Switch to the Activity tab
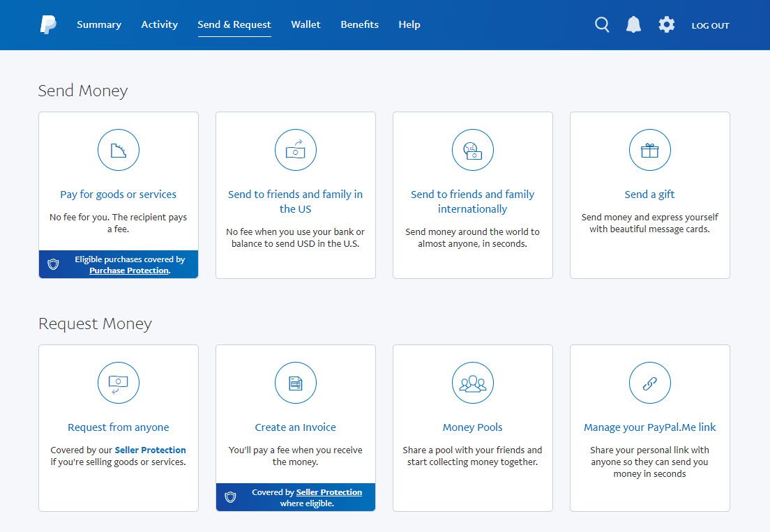Screen dimensions: 770x532 coord(159,24)
